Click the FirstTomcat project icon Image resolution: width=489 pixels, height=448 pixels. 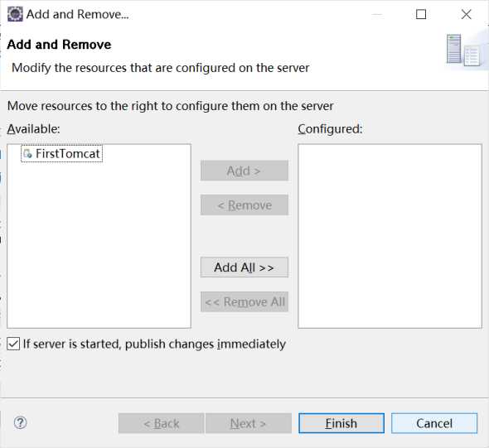(27, 153)
